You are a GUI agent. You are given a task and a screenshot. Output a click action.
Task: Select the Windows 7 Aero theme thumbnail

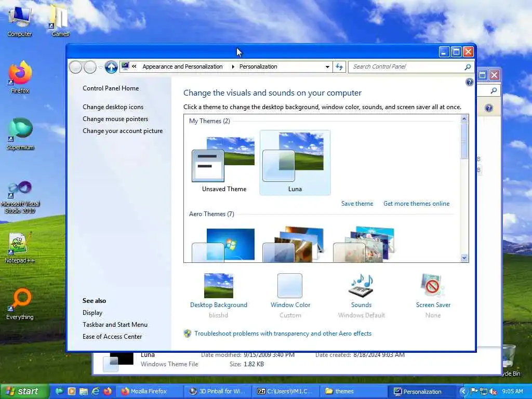click(223, 245)
